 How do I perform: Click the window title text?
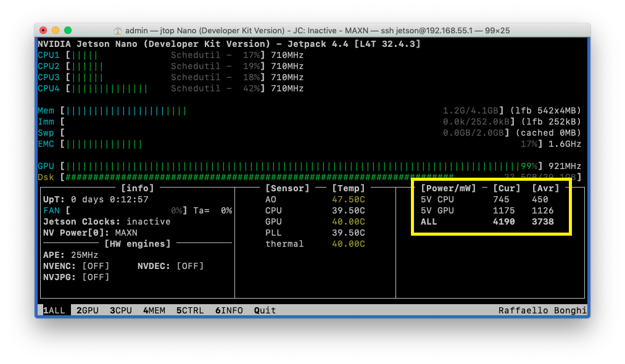tap(317, 31)
